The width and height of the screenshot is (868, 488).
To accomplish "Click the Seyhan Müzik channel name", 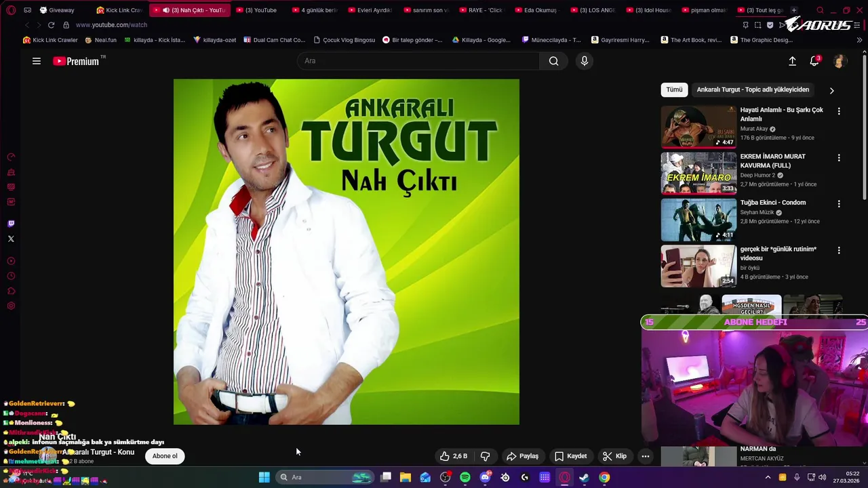I will (x=757, y=212).
